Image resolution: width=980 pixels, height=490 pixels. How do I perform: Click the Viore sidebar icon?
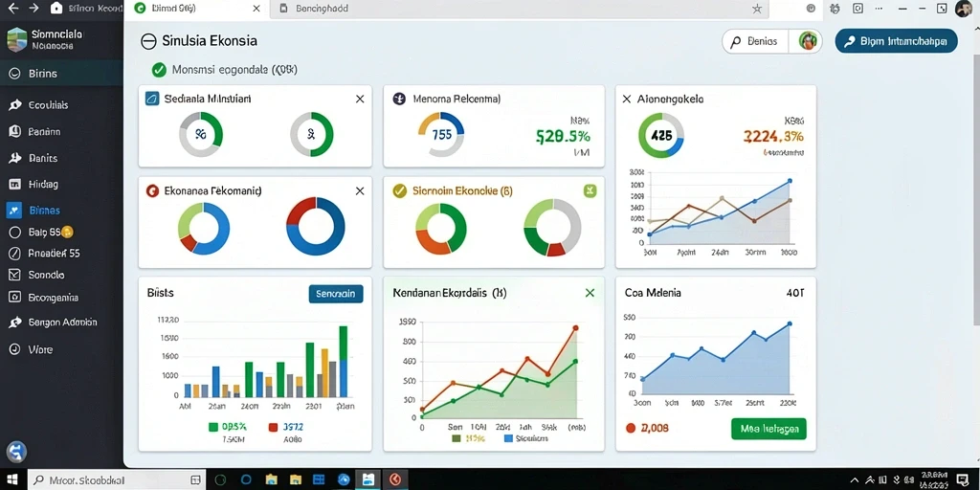[15, 349]
